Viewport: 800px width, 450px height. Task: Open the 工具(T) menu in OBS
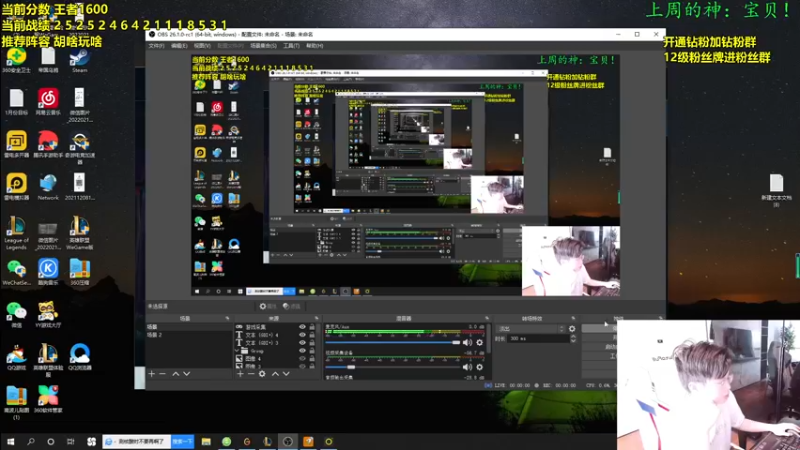coord(291,46)
